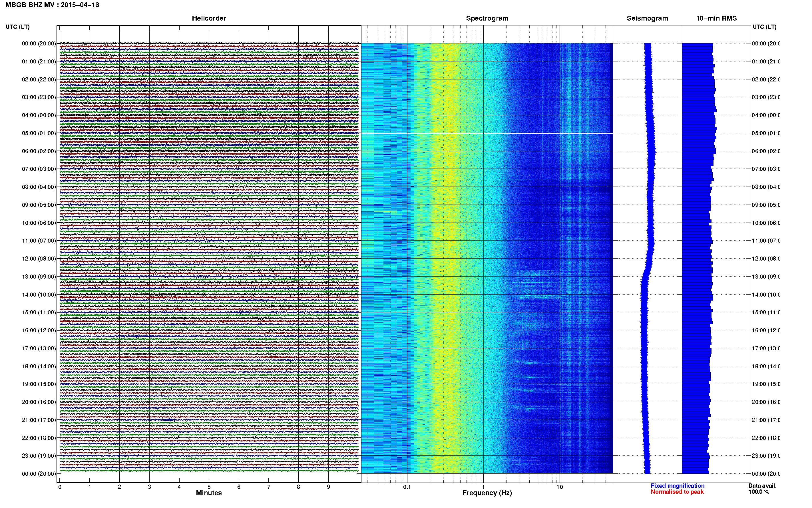Click the left-axis time label '20:00 (16:00)'
The image size is (812, 508).
point(39,402)
